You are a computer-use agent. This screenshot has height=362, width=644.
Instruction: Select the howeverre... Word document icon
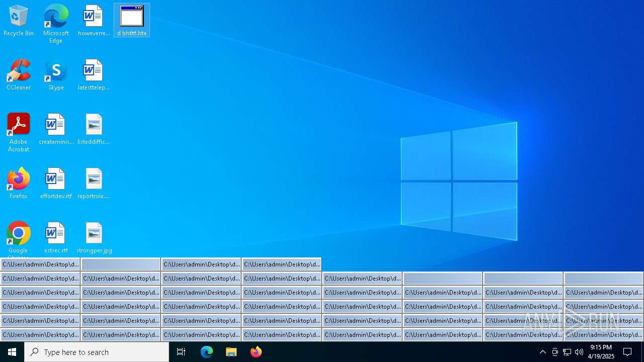tap(94, 21)
